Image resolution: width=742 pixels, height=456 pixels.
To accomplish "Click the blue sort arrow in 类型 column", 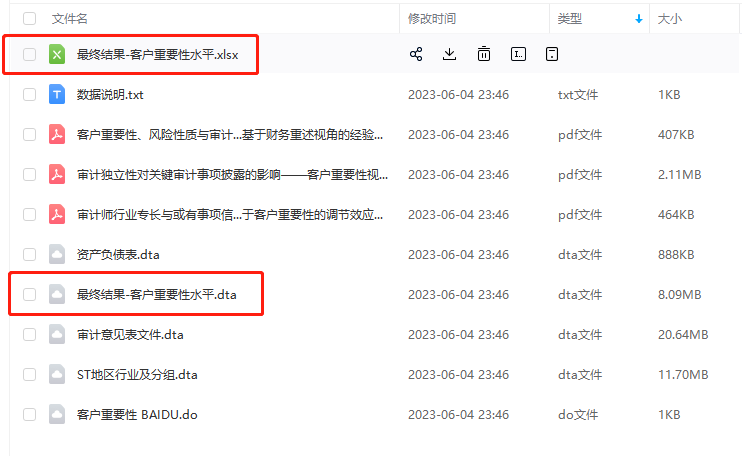I will point(639,19).
